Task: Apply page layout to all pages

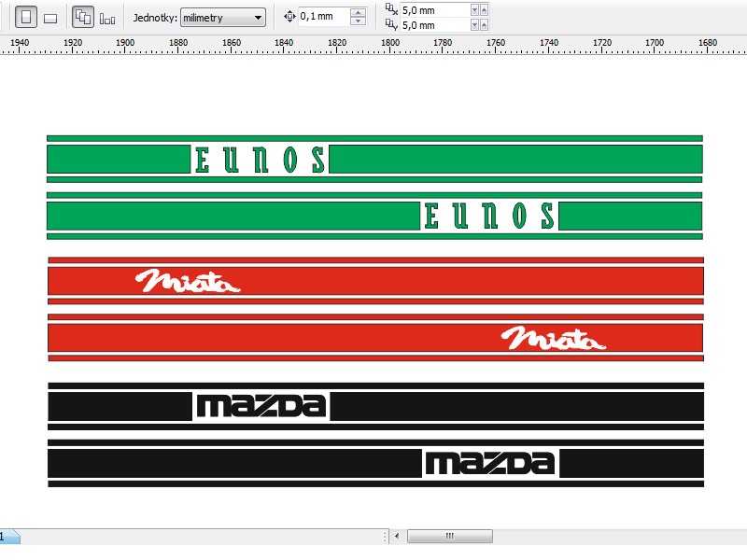Action: 83,17
